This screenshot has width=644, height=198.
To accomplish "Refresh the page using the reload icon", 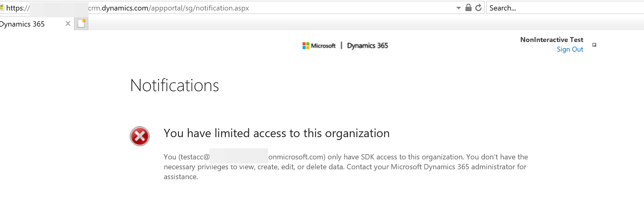I will click(x=478, y=8).
